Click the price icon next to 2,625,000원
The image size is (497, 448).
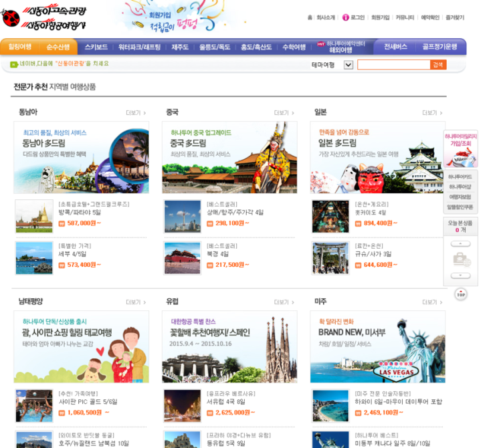210,413
